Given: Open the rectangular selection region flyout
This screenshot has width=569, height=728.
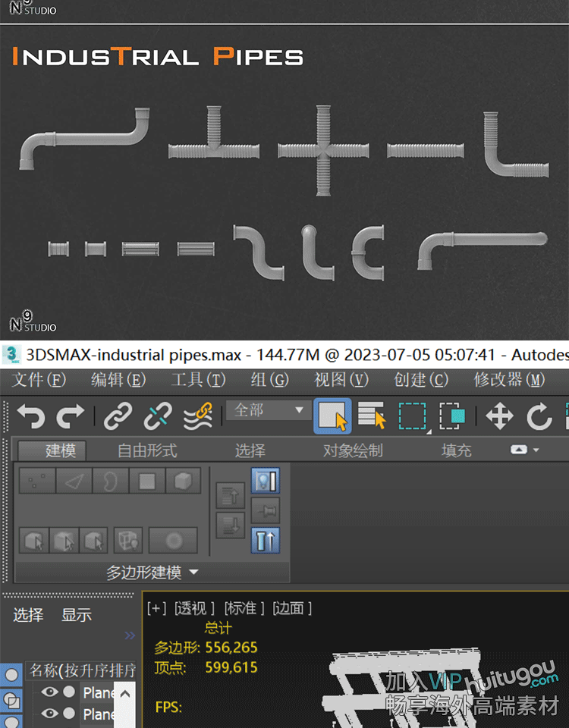Looking at the screenshot, I should tap(413, 416).
